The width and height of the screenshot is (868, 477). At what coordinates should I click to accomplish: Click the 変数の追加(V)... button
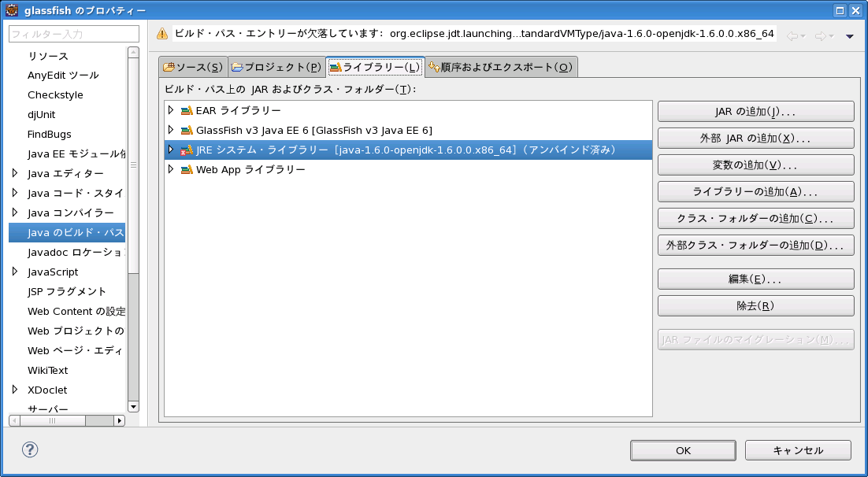pyautogui.click(x=755, y=165)
